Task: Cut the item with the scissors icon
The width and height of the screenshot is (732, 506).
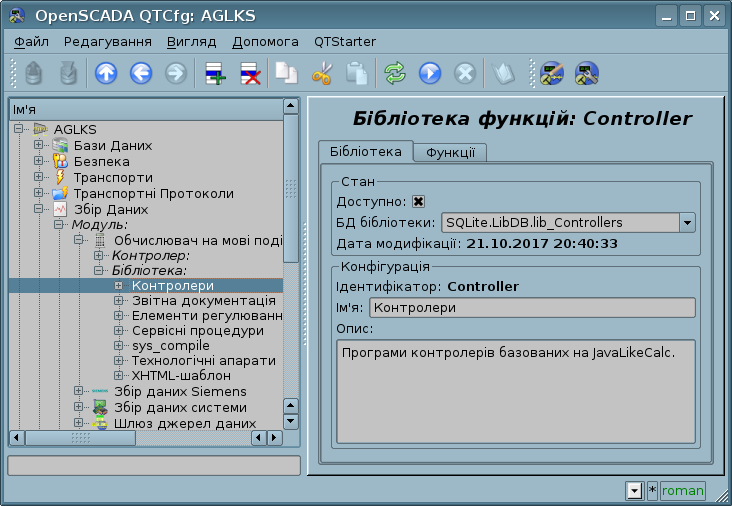Action: (x=322, y=73)
